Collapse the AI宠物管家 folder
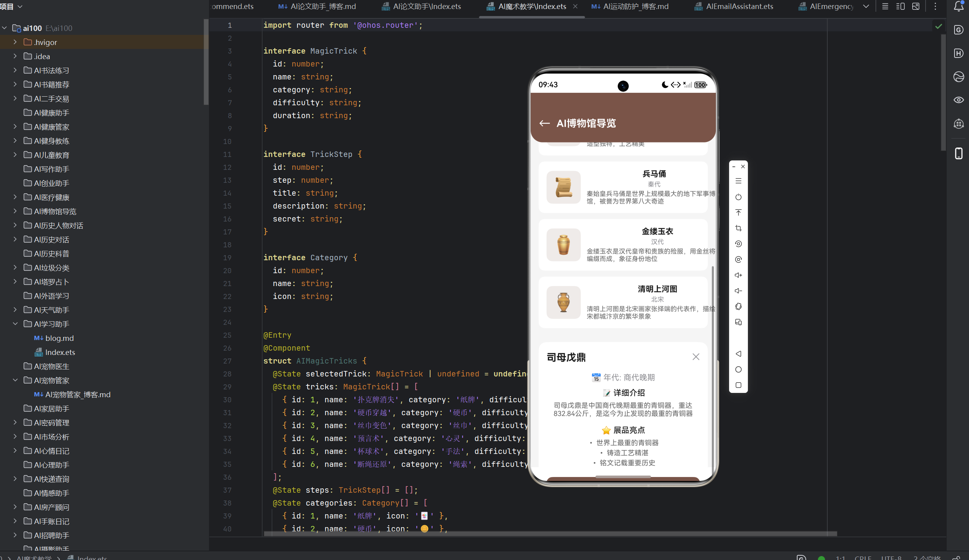This screenshot has height=560, width=969. coord(15,380)
